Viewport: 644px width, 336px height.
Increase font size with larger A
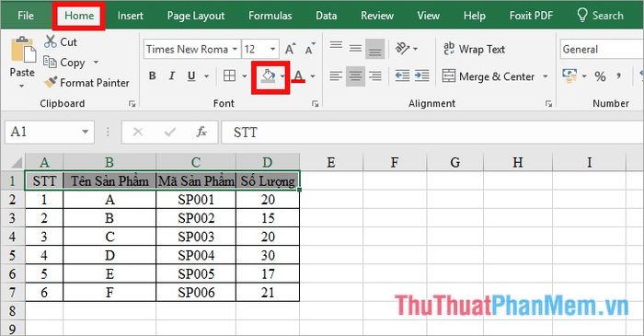pyautogui.click(x=291, y=50)
